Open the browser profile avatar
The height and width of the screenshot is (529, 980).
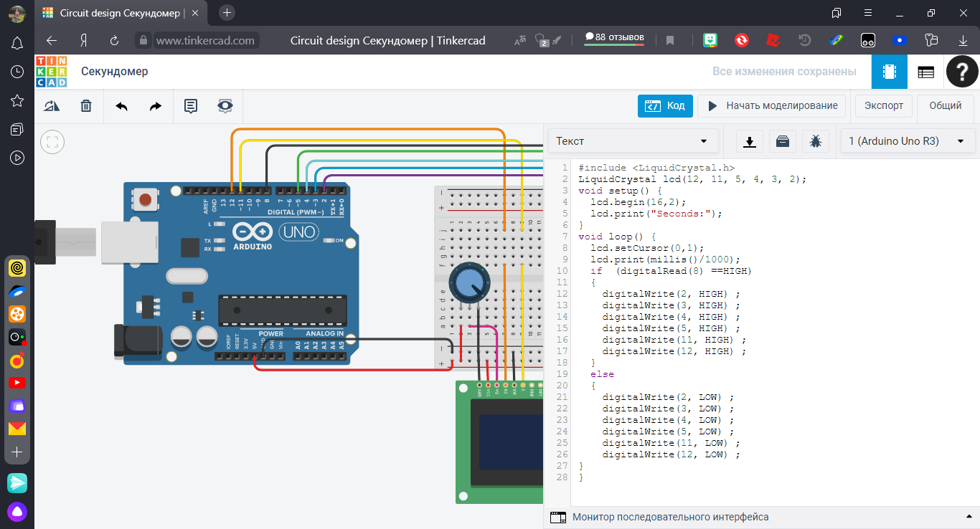coord(17,13)
